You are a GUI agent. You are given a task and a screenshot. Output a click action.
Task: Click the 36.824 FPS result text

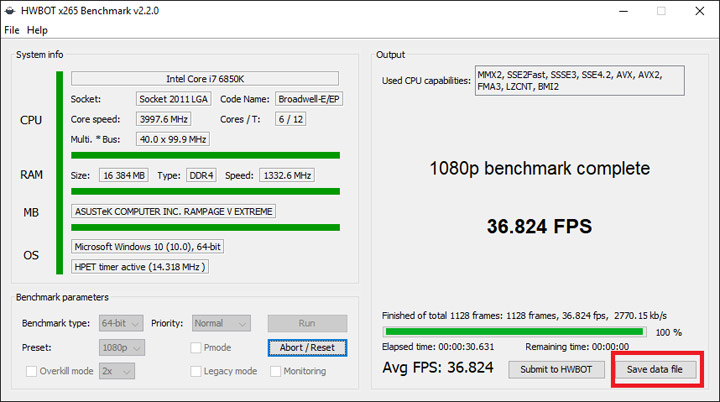tap(539, 226)
